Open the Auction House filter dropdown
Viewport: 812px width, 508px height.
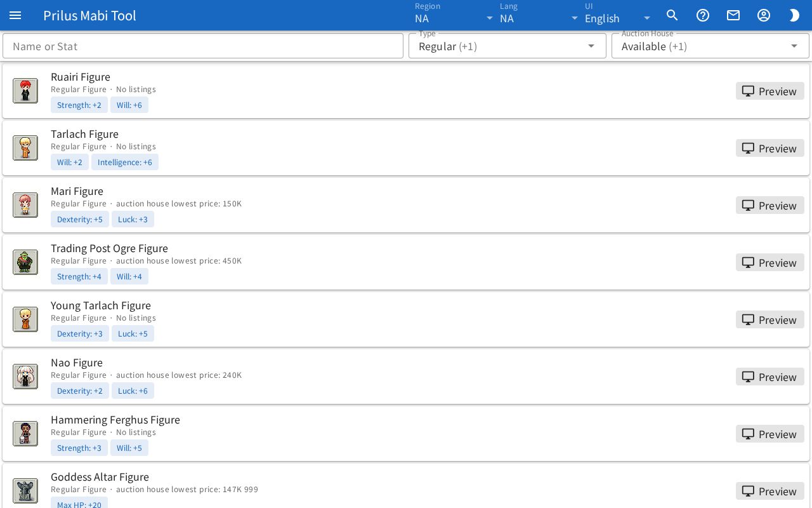pos(710,46)
